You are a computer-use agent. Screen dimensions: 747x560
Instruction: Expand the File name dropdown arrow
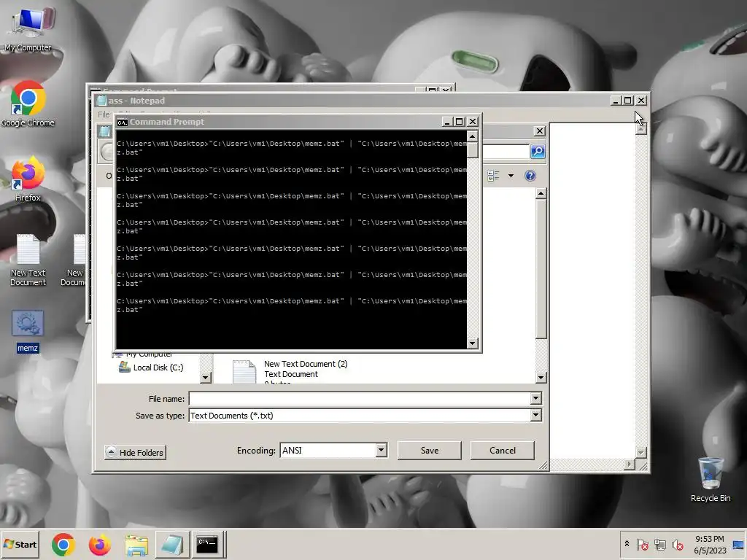[x=535, y=399]
